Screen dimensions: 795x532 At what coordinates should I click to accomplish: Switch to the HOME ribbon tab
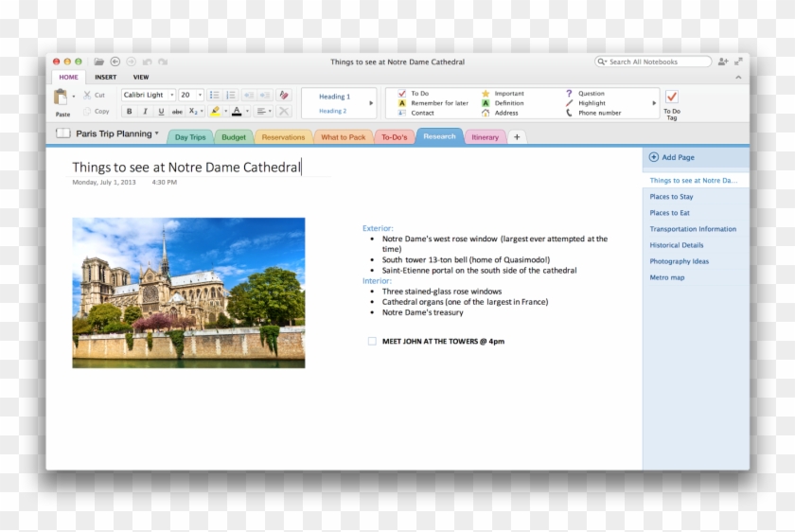pyautogui.click(x=68, y=77)
